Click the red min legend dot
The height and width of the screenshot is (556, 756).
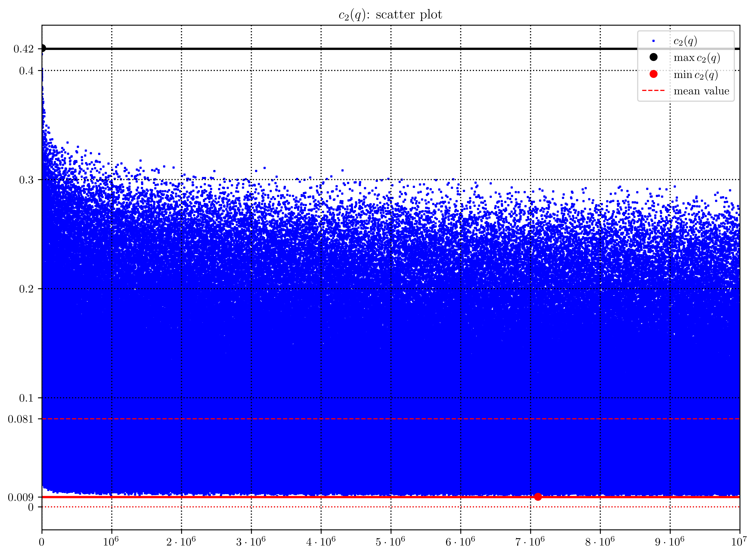[x=653, y=74]
